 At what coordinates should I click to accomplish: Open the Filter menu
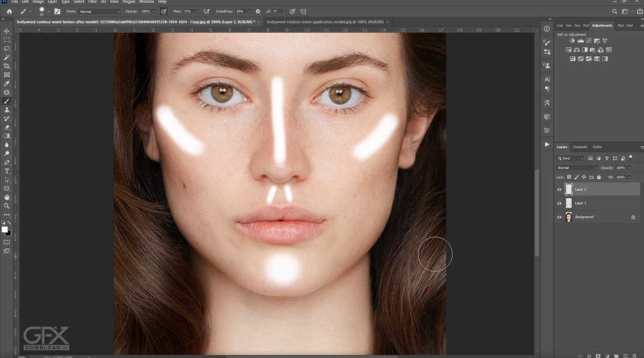(92, 2)
